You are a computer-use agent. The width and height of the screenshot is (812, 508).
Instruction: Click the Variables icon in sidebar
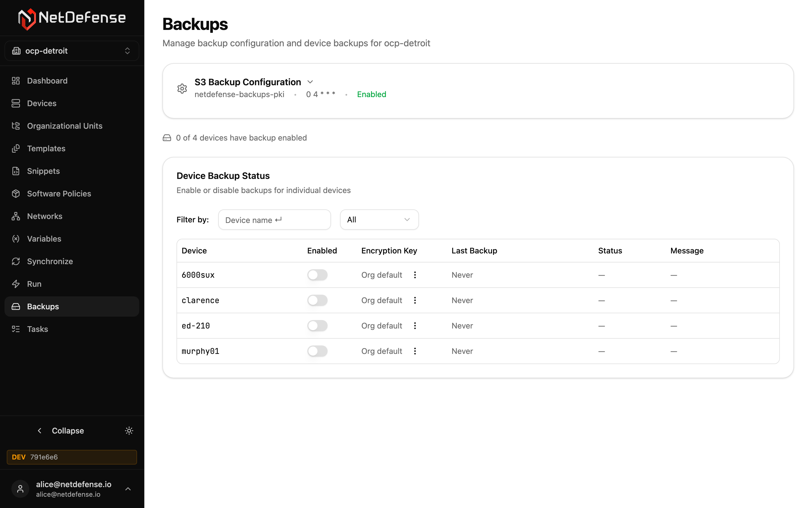click(16, 238)
